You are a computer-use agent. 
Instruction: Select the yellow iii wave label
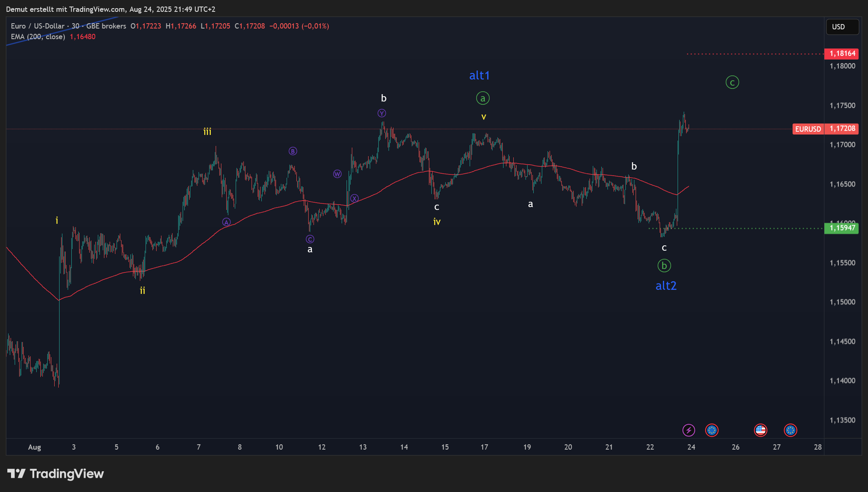tap(207, 132)
